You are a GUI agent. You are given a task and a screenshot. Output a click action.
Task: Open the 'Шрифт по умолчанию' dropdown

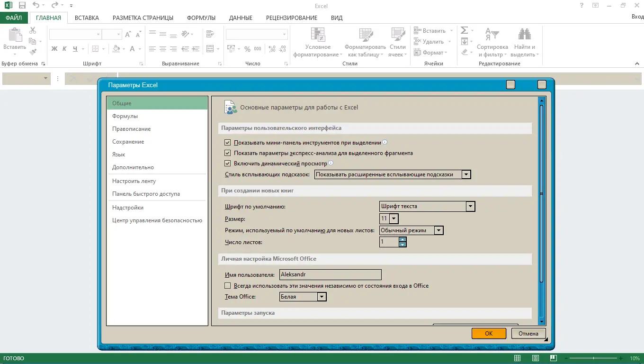pyautogui.click(x=470, y=206)
